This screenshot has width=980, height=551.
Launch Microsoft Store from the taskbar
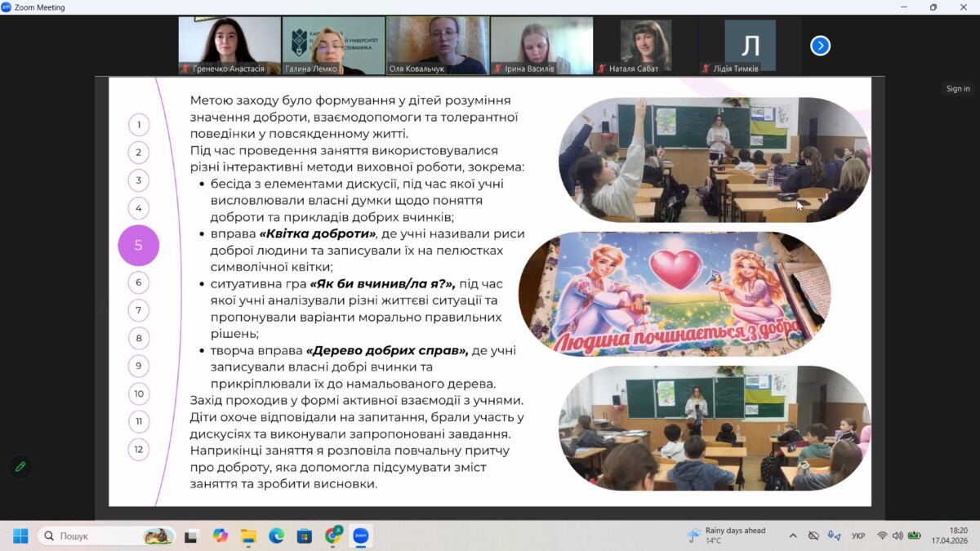[x=305, y=536]
